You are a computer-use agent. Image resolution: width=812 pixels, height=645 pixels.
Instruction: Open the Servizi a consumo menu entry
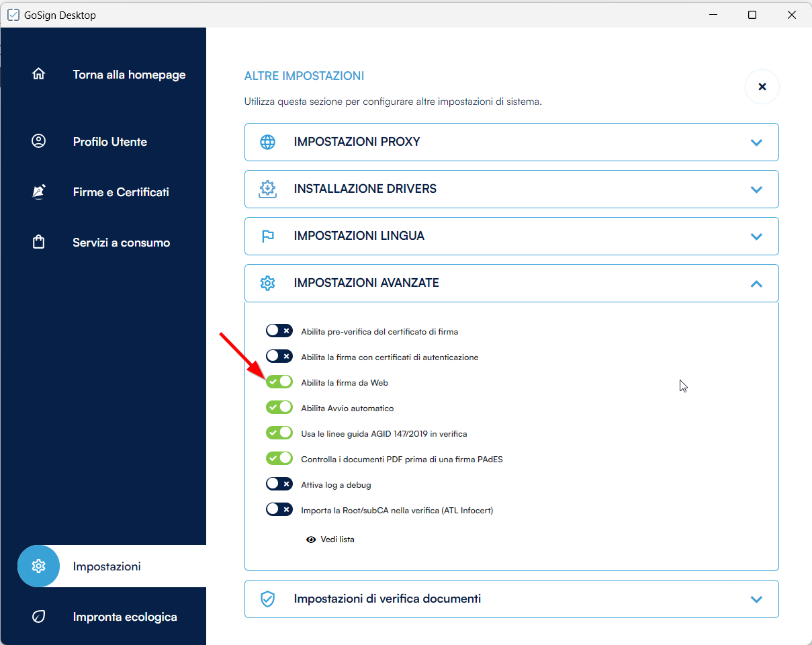(121, 243)
